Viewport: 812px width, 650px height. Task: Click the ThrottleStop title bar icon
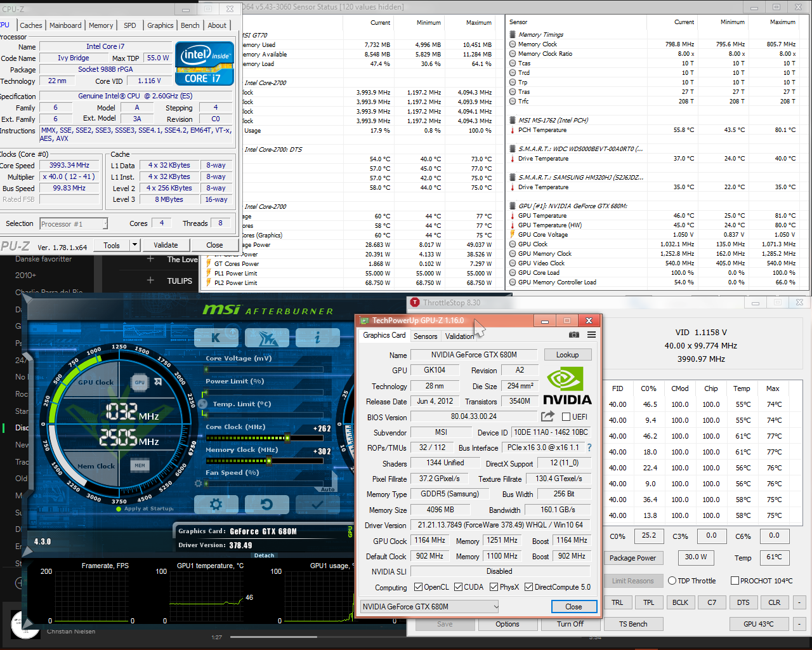[415, 303]
